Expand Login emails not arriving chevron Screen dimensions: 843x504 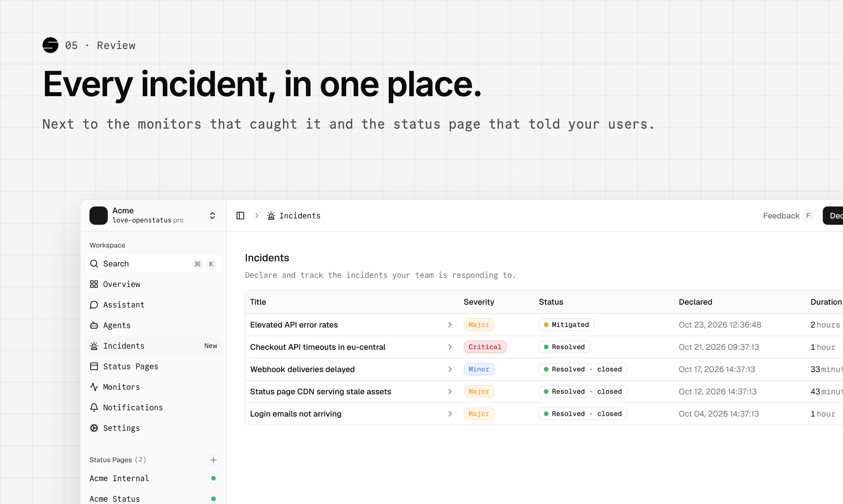[450, 414]
